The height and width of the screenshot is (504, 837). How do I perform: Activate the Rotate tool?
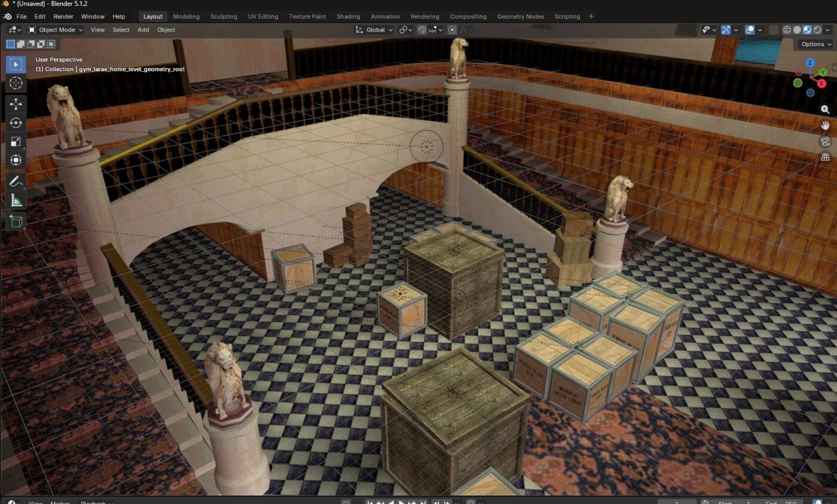pyautogui.click(x=16, y=123)
